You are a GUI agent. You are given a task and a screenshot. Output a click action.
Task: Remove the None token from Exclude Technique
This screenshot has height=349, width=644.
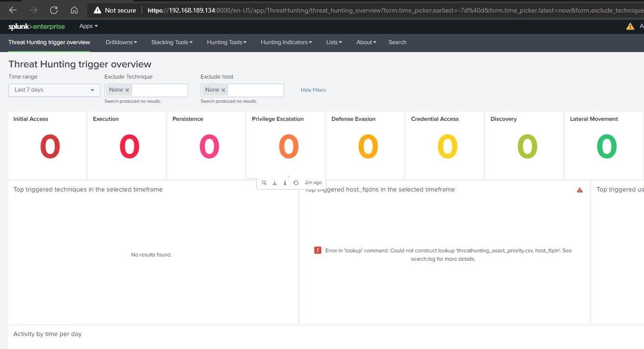[128, 90]
